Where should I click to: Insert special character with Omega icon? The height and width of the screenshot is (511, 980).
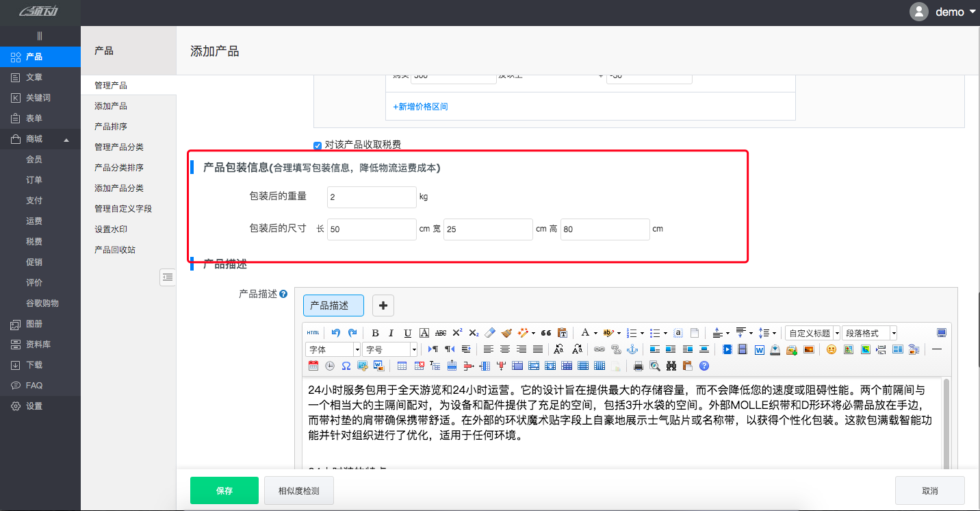point(346,366)
